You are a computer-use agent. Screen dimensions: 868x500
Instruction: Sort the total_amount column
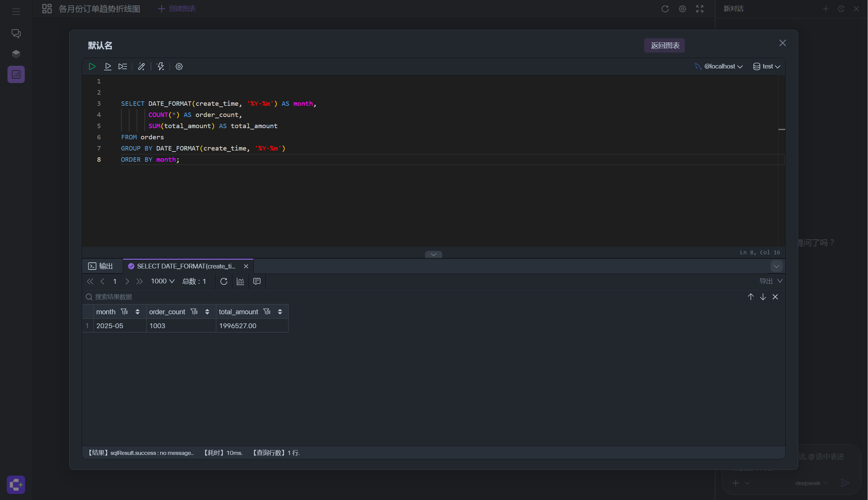[x=280, y=312]
